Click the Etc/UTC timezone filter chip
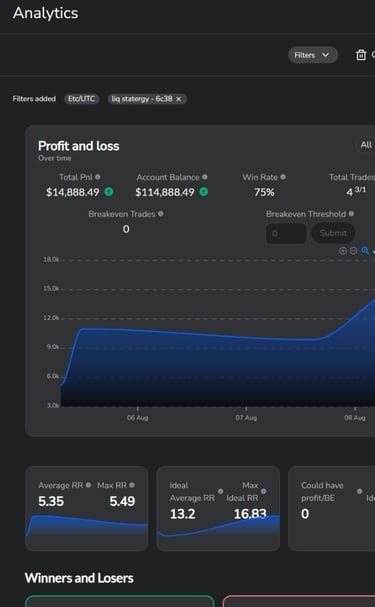The image size is (375, 607). (x=82, y=99)
